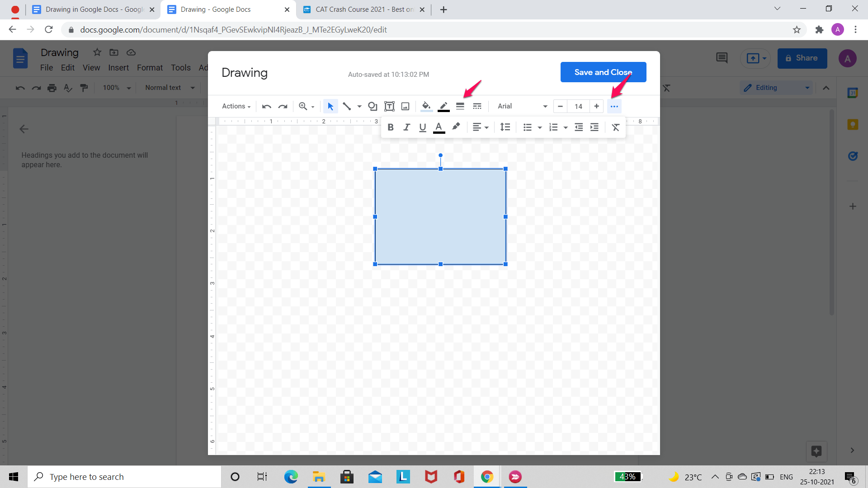Select the arrow/select tool
Screen dimensions: 868x488
pos(330,106)
